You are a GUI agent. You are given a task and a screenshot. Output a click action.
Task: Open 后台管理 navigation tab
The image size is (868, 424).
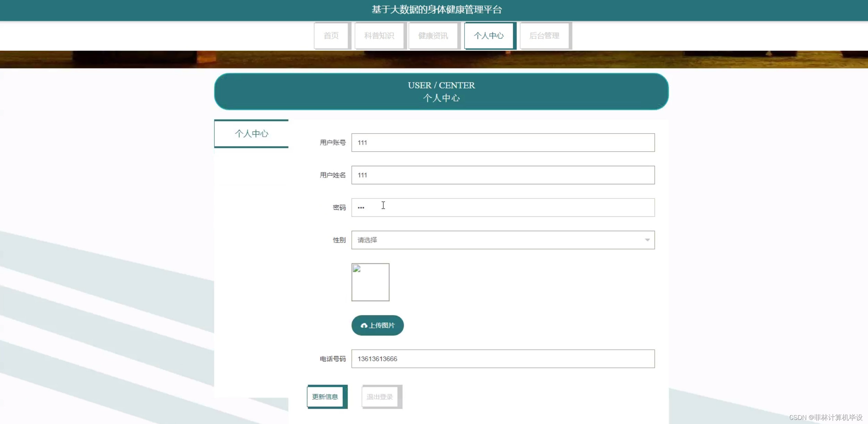pos(544,36)
